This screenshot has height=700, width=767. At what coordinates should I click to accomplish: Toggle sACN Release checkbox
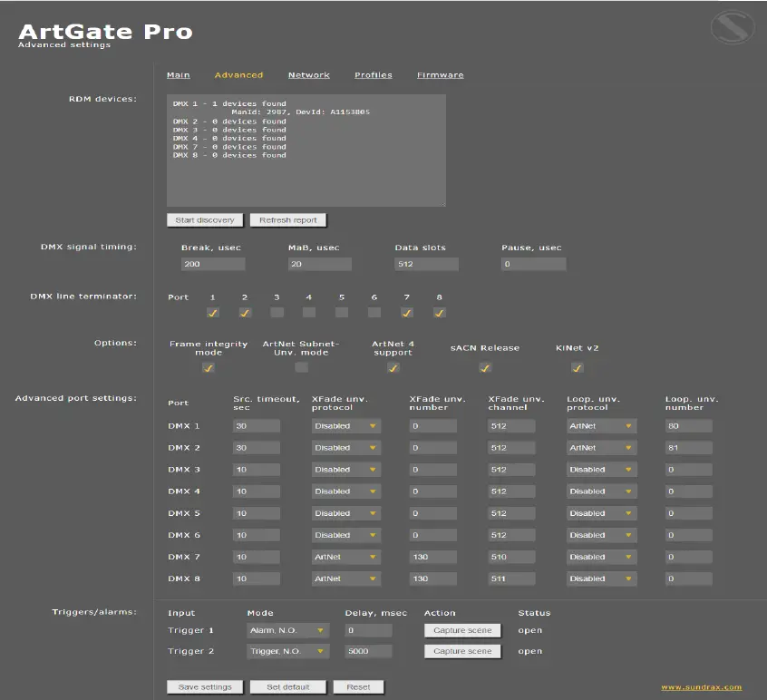(x=485, y=368)
